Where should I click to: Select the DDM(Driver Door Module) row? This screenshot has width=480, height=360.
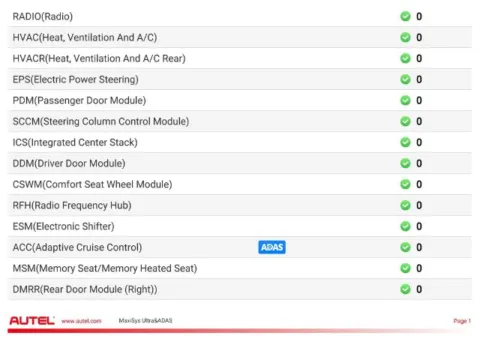tap(240, 163)
